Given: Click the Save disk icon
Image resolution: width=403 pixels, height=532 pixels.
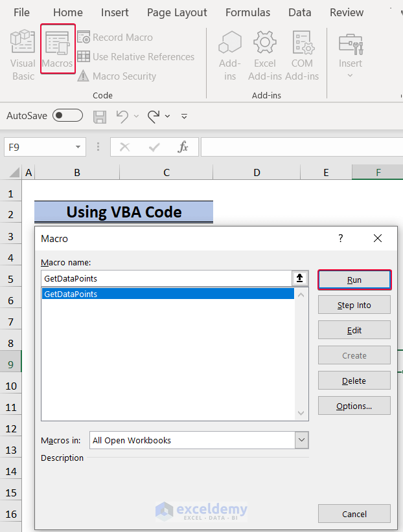Looking at the screenshot, I should tap(100, 116).
